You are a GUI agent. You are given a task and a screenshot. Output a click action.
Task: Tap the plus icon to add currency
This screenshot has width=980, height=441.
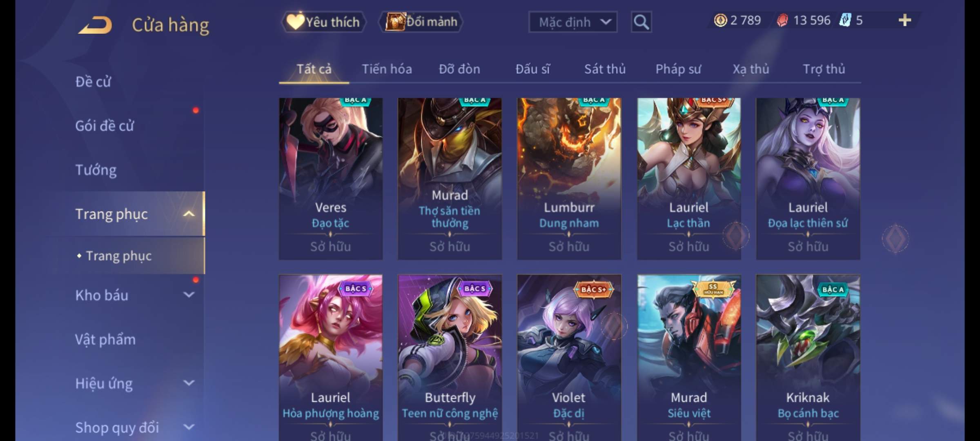904,20
